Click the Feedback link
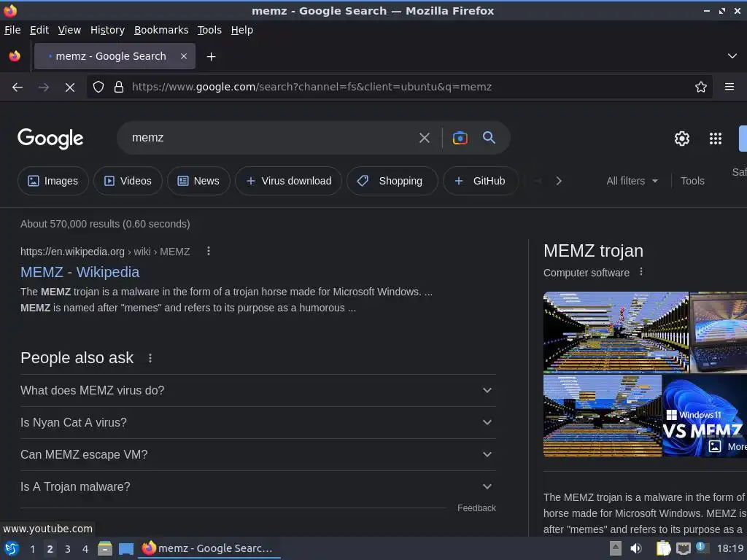 [x=476, y=508]
